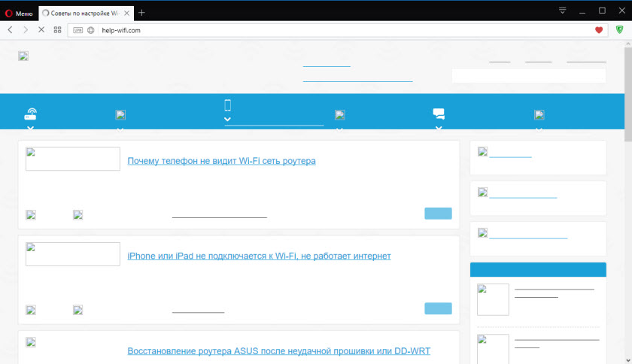The width and height of the screenshot is (632, 364).
Task: Open article Почему телефон не видит Wi-Fi сеть роутера
Action: pos(221,161)
